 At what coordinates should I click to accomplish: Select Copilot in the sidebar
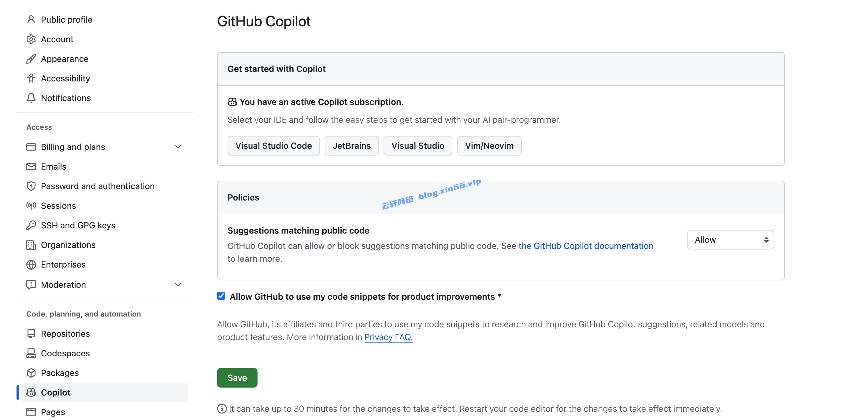point(105,392)
